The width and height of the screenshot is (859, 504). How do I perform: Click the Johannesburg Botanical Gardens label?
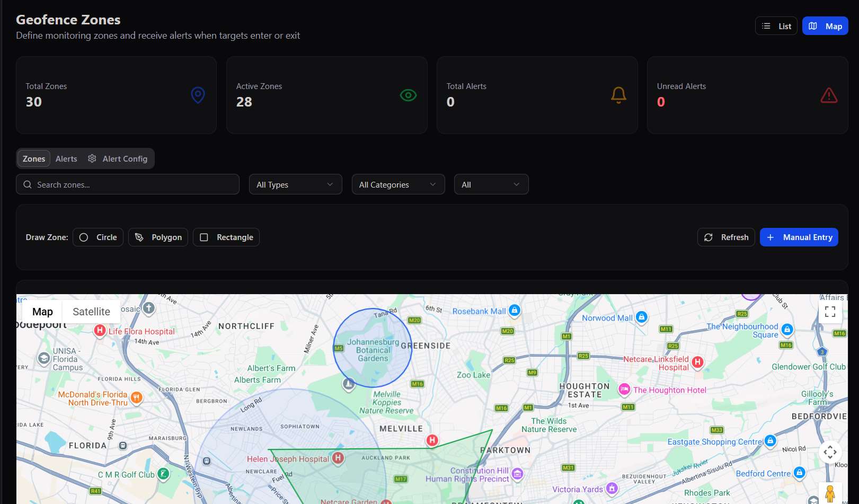pyautogui.click(x=373, y=350)
